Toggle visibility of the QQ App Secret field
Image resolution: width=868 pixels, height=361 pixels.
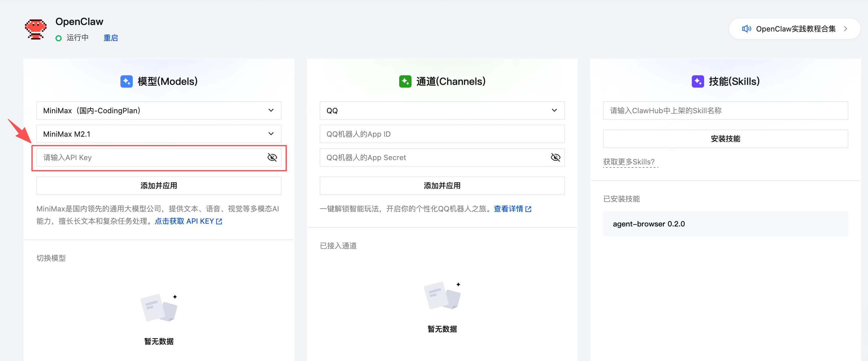[x=555, y=157]
